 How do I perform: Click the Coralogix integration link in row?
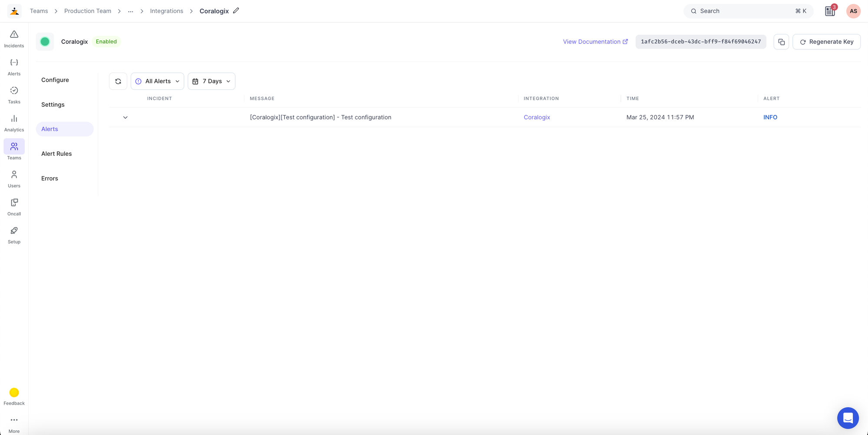pyautogui.click(x=537, y=117)
